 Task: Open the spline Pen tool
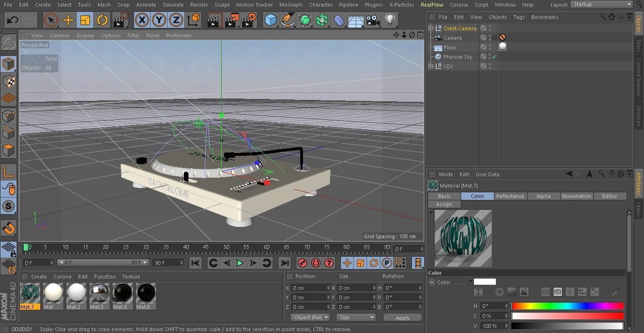coord(287,20)
